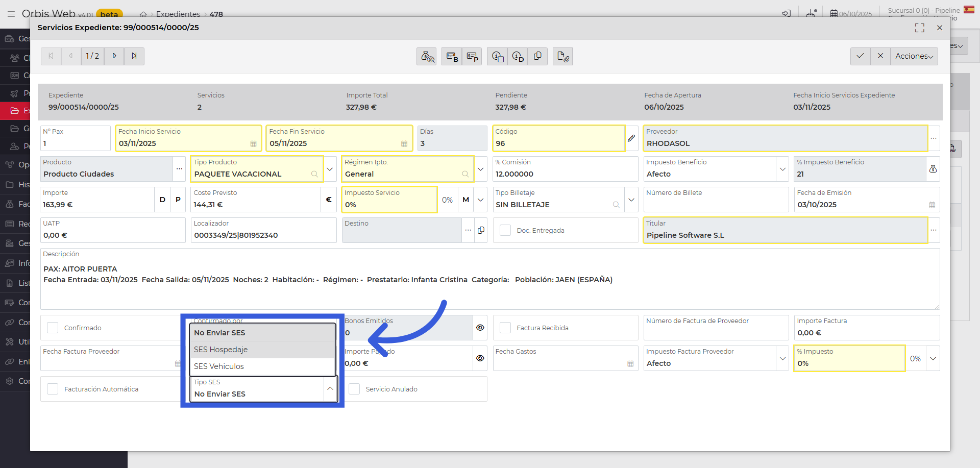Screen dimensions: 980x468
Task: Click the duplicate service icon in toolbar
Action: click(x=537, y=56)
